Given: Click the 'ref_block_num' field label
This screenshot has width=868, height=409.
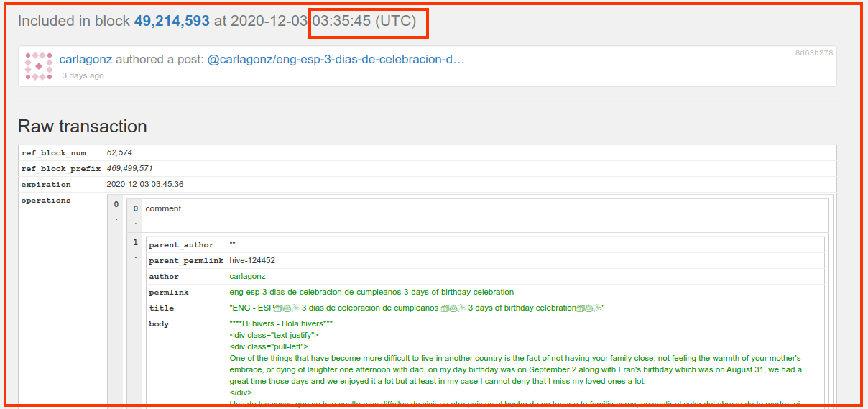Looking at the screenshot, I should 54,153.
